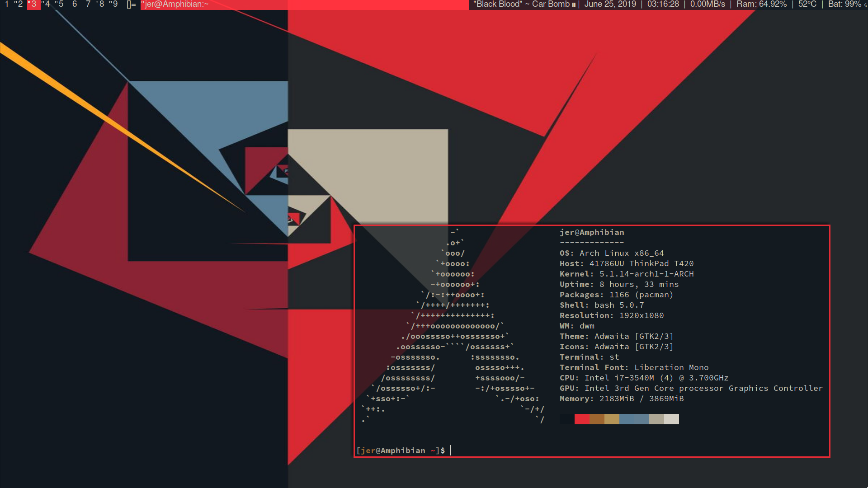Image resolution: width=868 pixels, height=488 pixels.
Task: Switch to dwm tag 9
Action: (115, 5)
